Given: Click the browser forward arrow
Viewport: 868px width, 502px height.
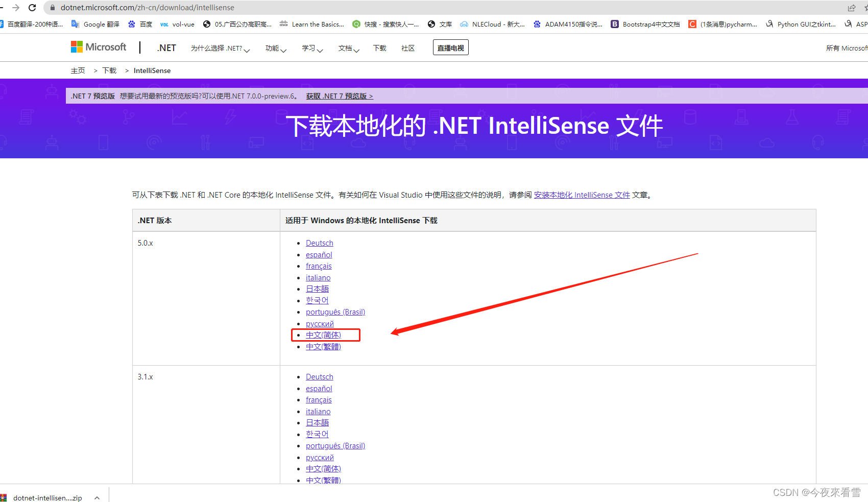Looking at the screenshot, I should pos(16,8).
